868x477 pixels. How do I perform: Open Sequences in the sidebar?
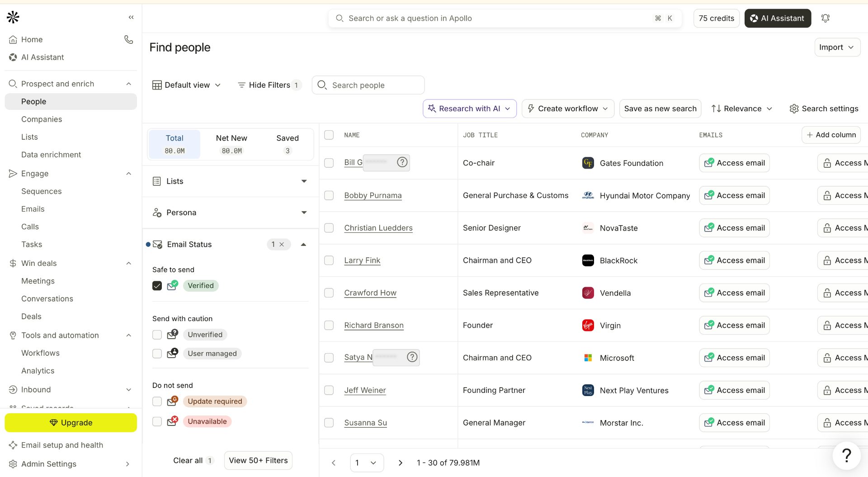pyautogui.click(x=42, y=191)
